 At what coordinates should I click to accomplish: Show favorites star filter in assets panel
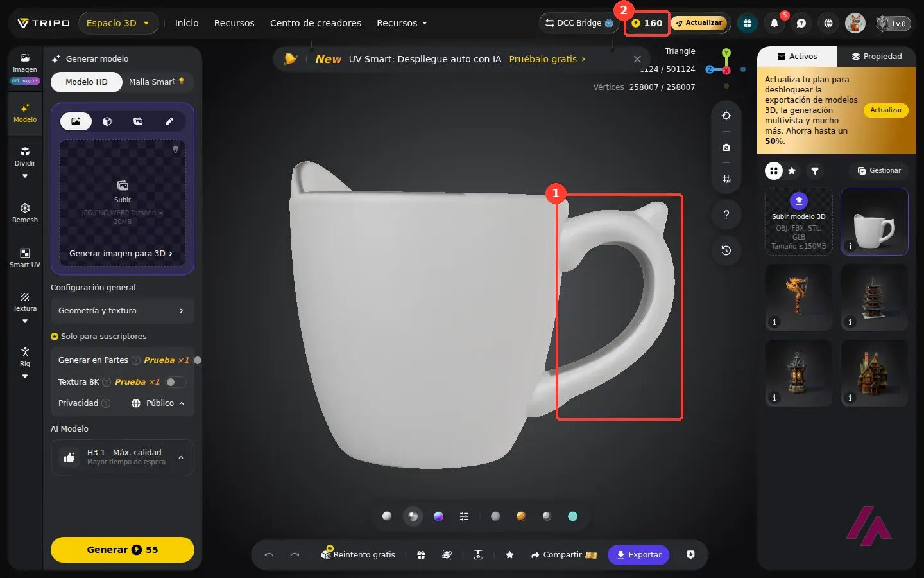(x=792, y=171)
